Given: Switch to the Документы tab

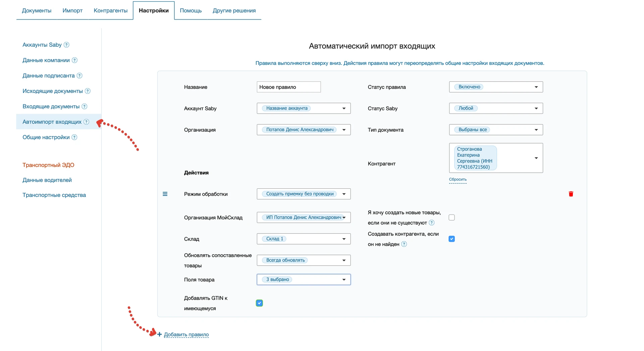Looking at the screenshot, I should coord(37,10).
